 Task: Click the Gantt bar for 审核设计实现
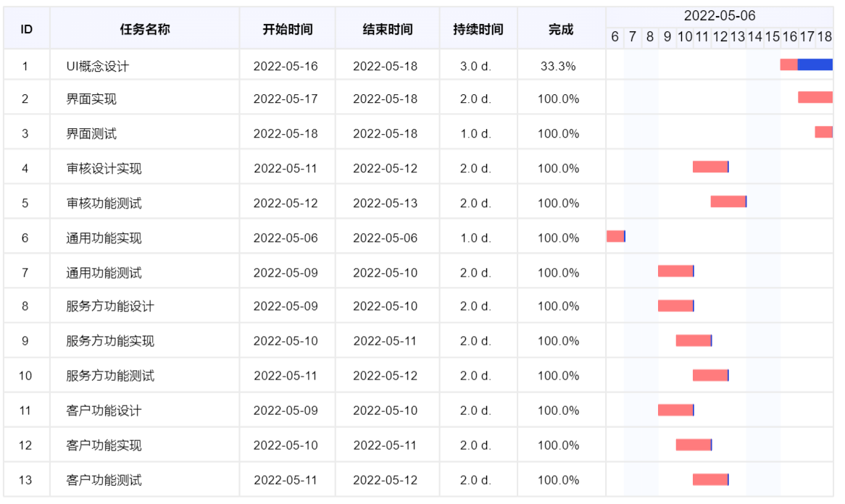pyautogui.click(x=711, y=167)
